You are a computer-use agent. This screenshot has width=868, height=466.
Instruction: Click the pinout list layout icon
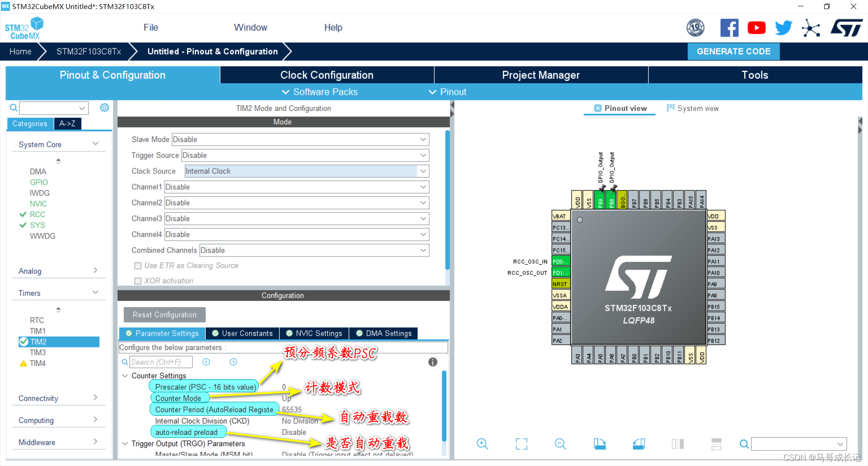(x=717, y=444)
